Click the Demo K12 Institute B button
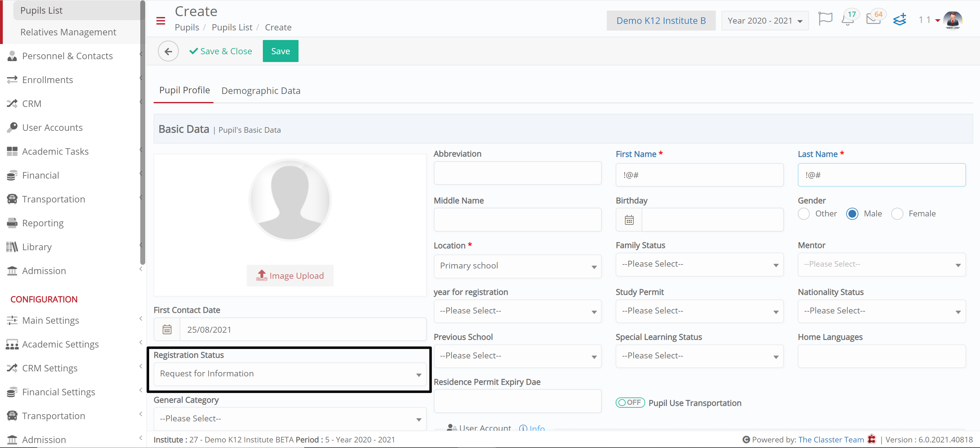 coord(661,20)
